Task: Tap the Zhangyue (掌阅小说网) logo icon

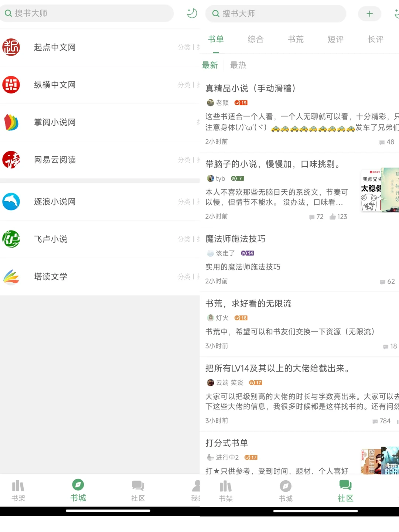Action: pos(11,122)
